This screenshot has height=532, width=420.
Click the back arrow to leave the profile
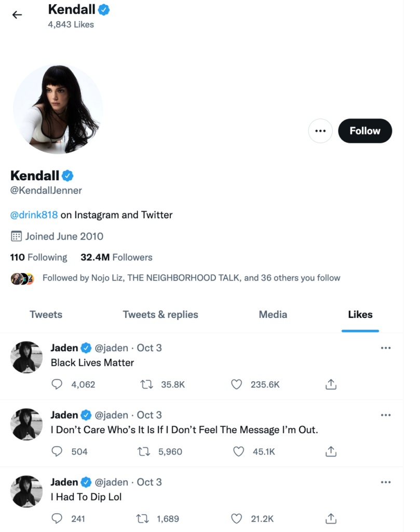(17, 15)
